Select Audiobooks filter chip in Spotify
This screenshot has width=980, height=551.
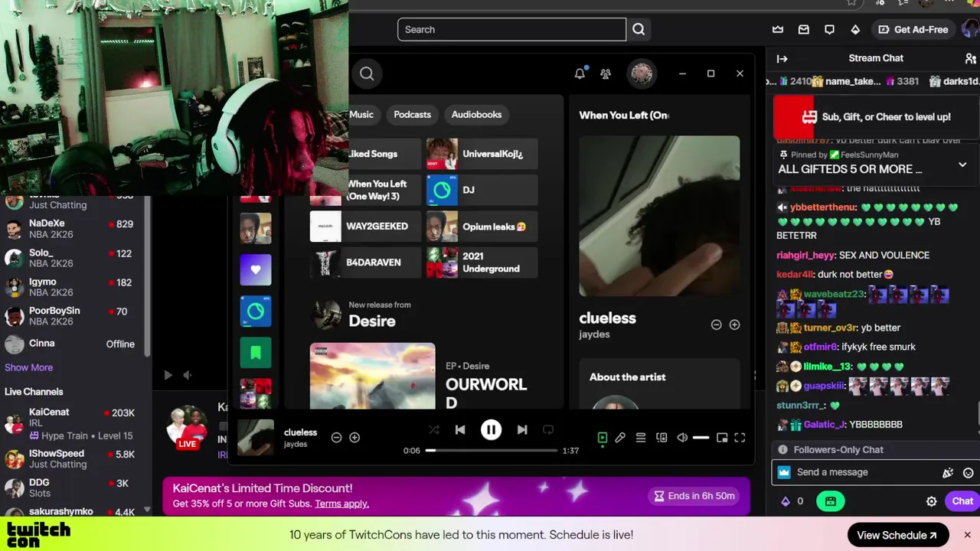[x=476, y=115]
